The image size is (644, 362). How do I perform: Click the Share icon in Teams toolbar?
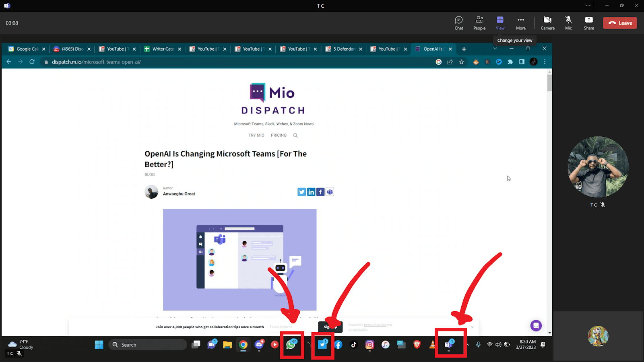tap(588, 23)
